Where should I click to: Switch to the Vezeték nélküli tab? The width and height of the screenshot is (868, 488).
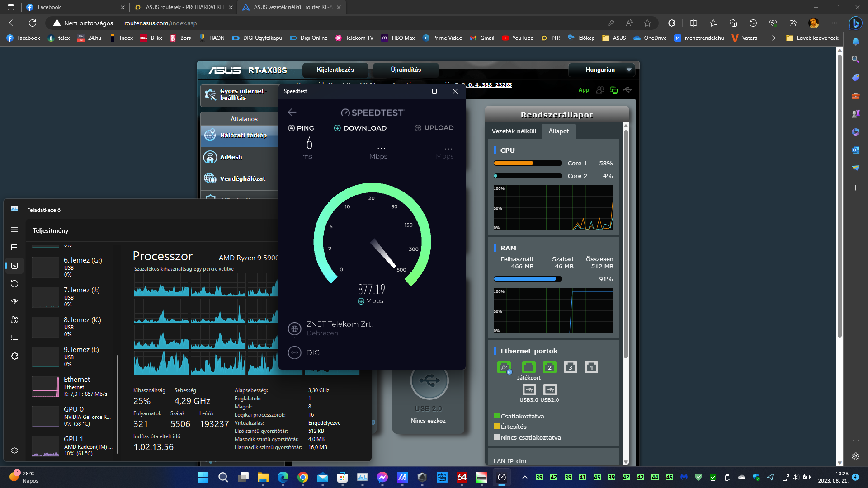click(x=514, y=131)
